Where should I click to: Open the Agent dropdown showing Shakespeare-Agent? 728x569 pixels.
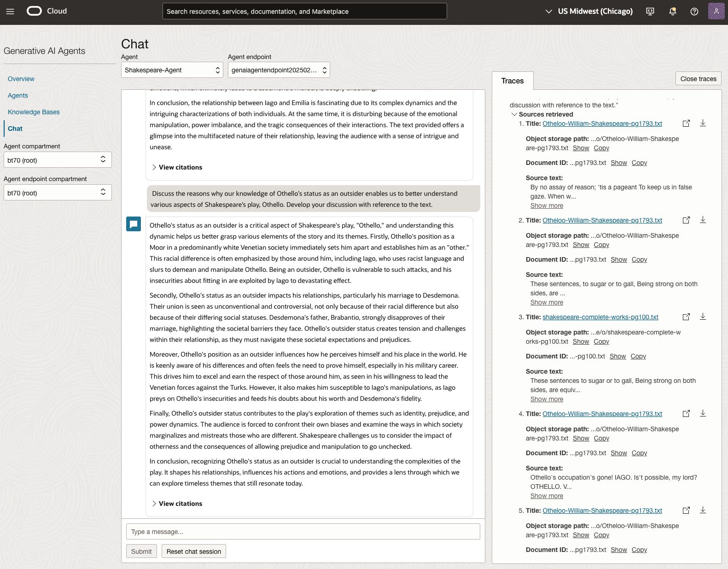click(x=172, y=70)
